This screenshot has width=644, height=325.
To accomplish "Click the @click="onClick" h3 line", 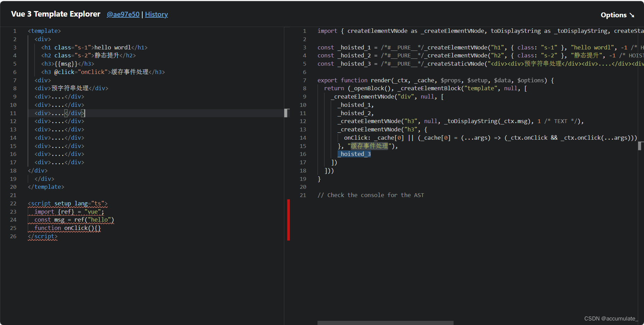I will 103,72.
